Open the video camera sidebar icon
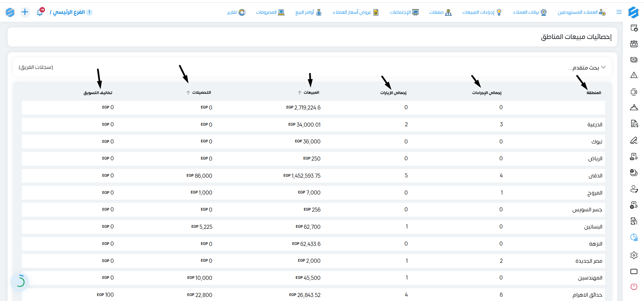The width and height of the screenshot is (644, 301). [x=634, y=92]
